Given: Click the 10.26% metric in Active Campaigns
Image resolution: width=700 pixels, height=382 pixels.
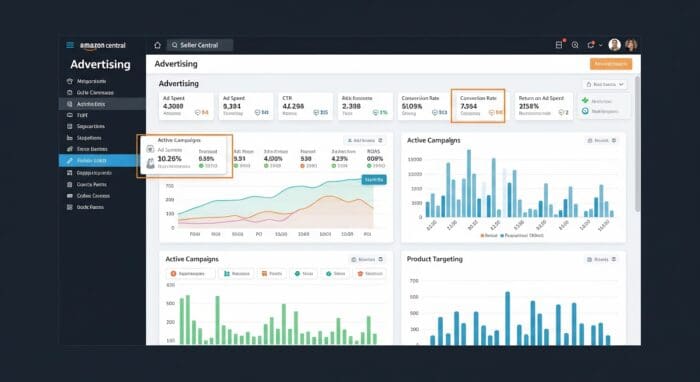Looking at the screenshot, I should click(170, 159).
